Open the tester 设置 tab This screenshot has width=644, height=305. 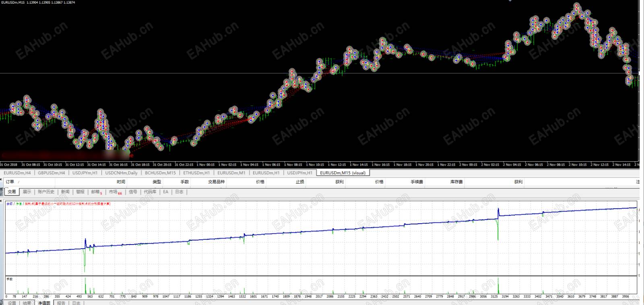(x=12, y=303)
